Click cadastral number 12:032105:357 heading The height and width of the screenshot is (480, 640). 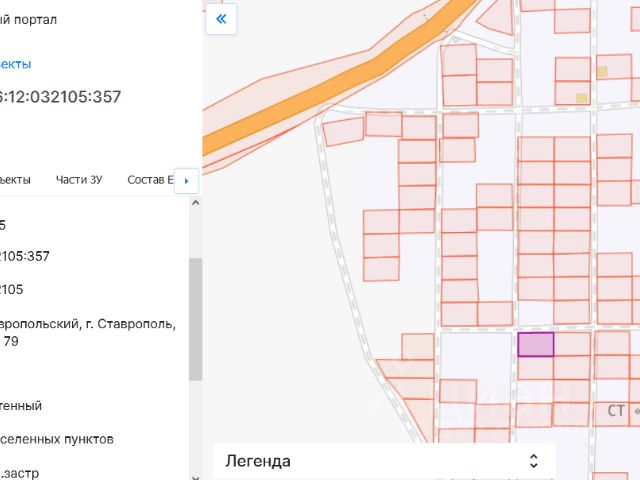click(x=60, y=97)
